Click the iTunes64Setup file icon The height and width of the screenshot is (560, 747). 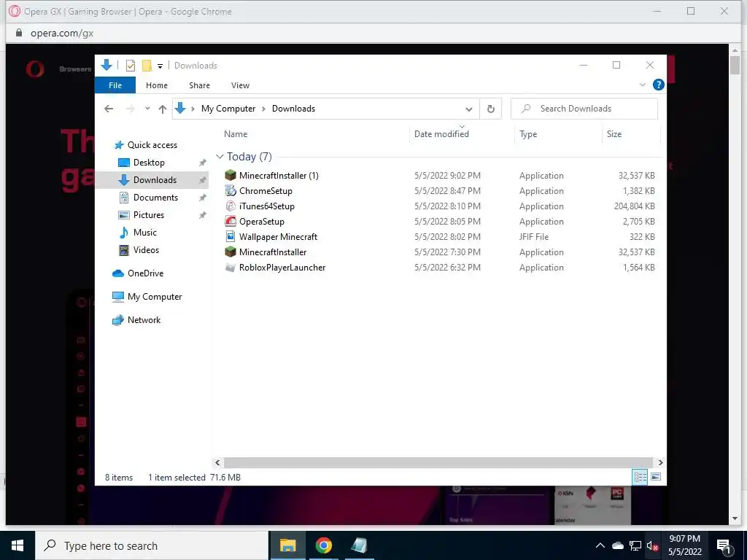(x=231, y=206)
